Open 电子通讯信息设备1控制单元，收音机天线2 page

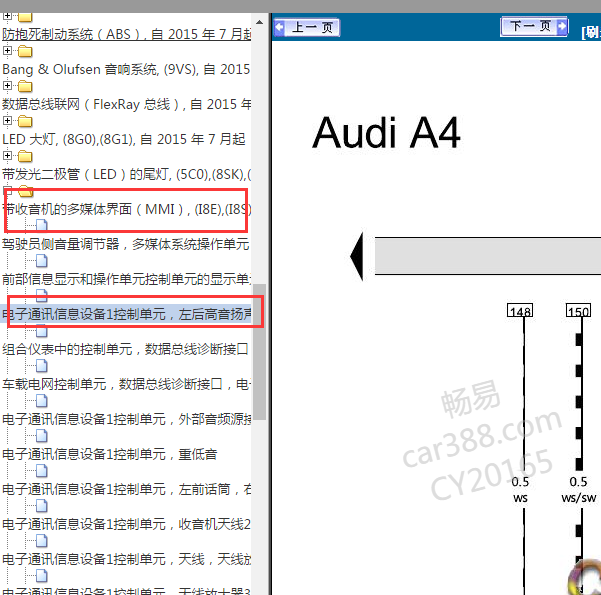126,524
